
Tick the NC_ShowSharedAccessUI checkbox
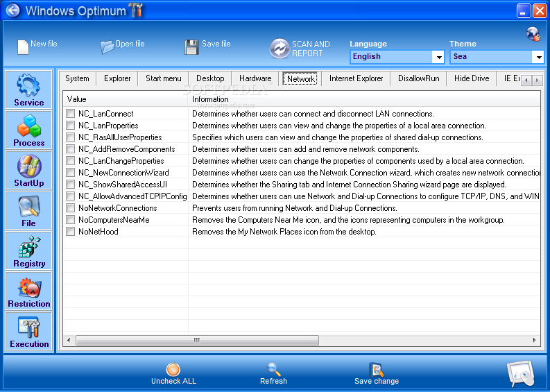coord(71,185)
